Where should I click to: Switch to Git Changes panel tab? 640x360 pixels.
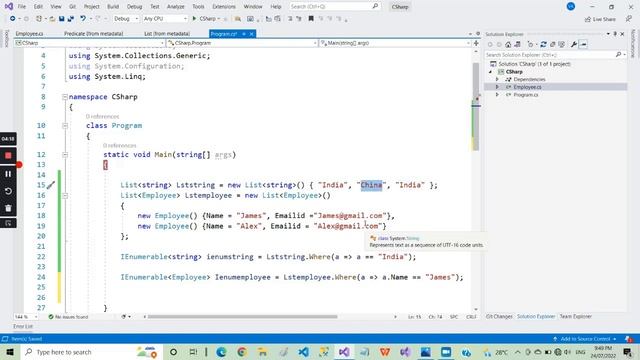click(x=499, y=316)
